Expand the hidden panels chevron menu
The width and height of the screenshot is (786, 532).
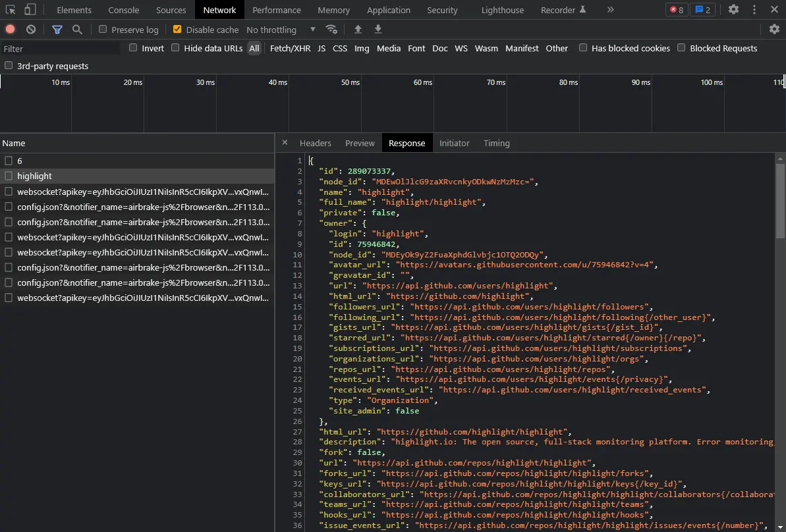point(610,9)
